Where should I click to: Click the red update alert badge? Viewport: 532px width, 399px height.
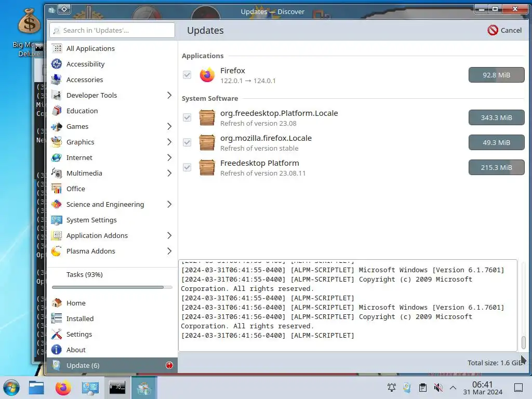[169, 365]
